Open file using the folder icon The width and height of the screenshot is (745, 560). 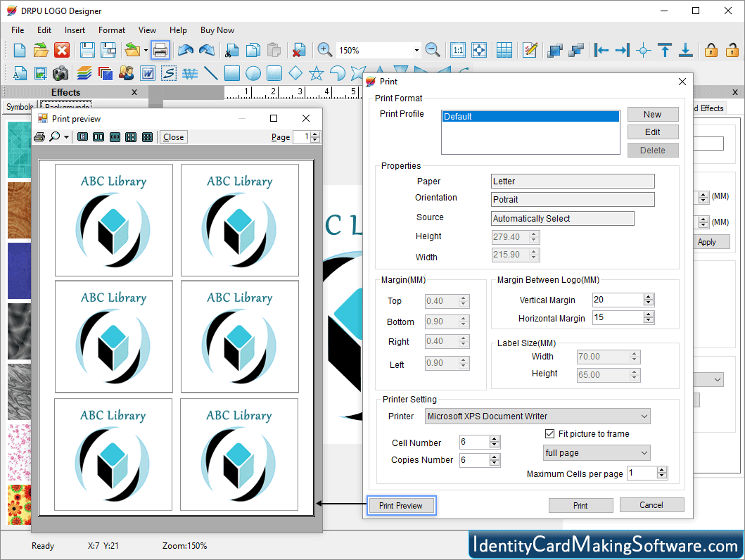coord(41,50)
